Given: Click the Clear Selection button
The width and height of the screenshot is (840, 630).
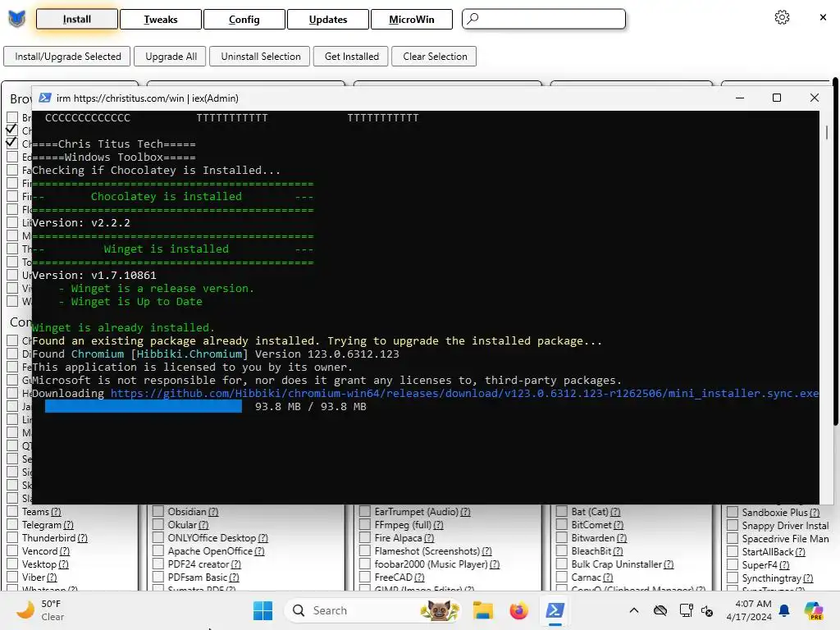Looking at the screenshot, I should click(434, 57).
